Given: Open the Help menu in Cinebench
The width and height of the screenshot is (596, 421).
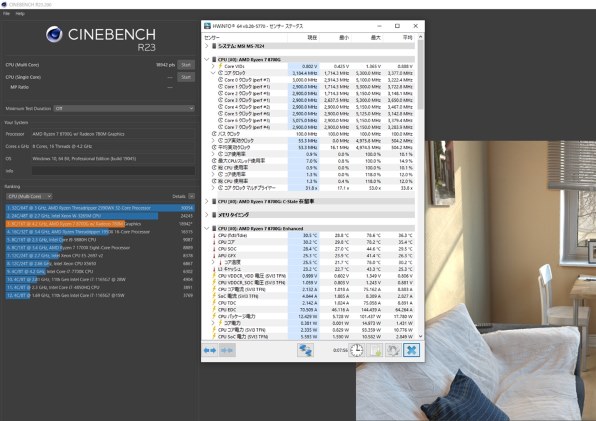Looking at the screenshot, I should coord(20,14).
